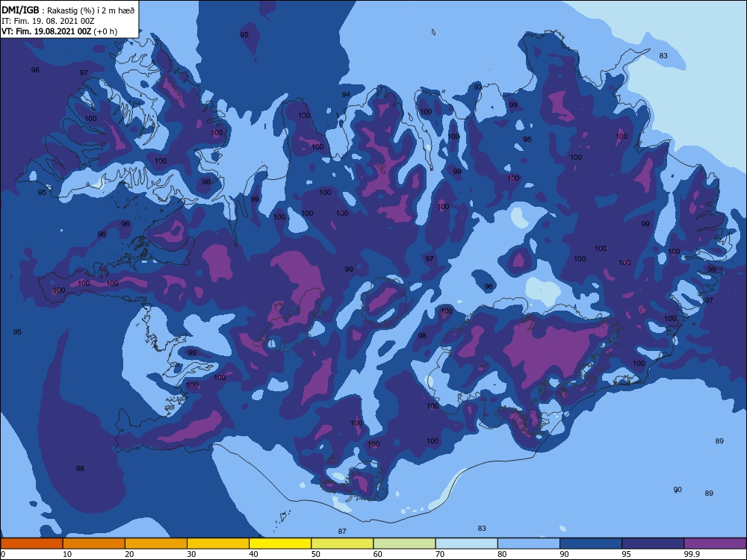Select the "93" humidity value on the map
Viewport: 747px width, 560px height.
coord(478,87)
